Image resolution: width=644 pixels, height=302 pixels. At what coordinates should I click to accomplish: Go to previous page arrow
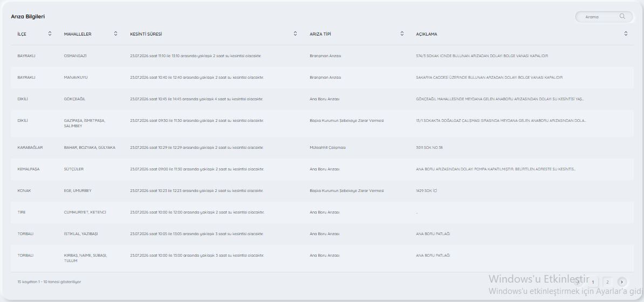point(578,282)
